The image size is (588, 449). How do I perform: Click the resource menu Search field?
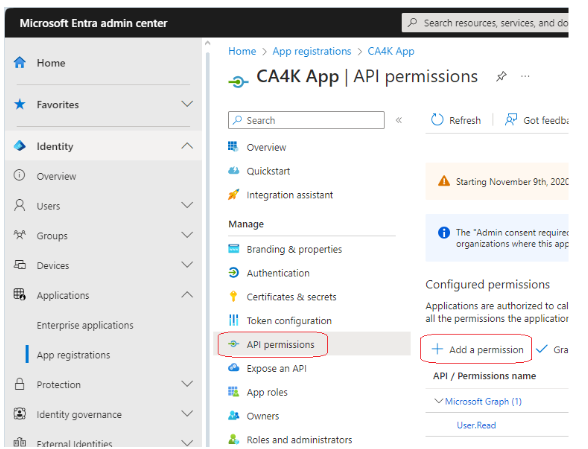pyautogui.click(x=306, y=120)
